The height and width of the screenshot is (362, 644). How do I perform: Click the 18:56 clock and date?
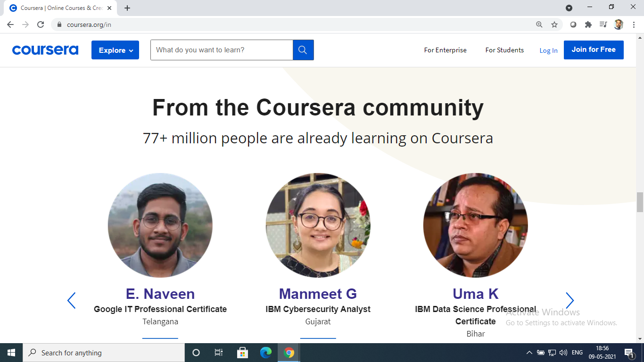coord(602,353)
